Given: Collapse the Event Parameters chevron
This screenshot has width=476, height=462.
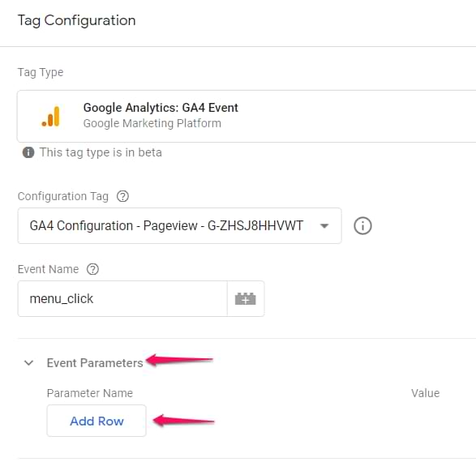Looking at the screenshot, I should (x=29, y=363).
